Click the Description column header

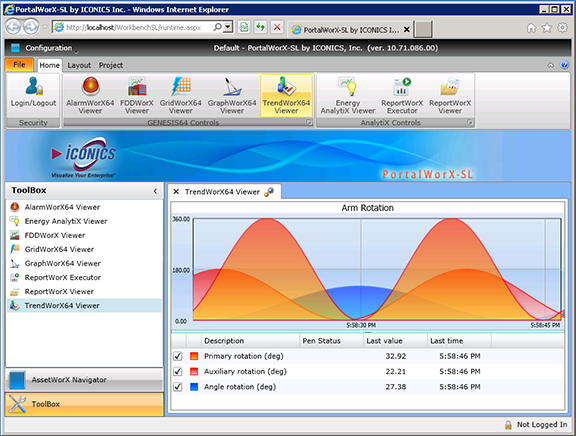(x=251, y=341)
